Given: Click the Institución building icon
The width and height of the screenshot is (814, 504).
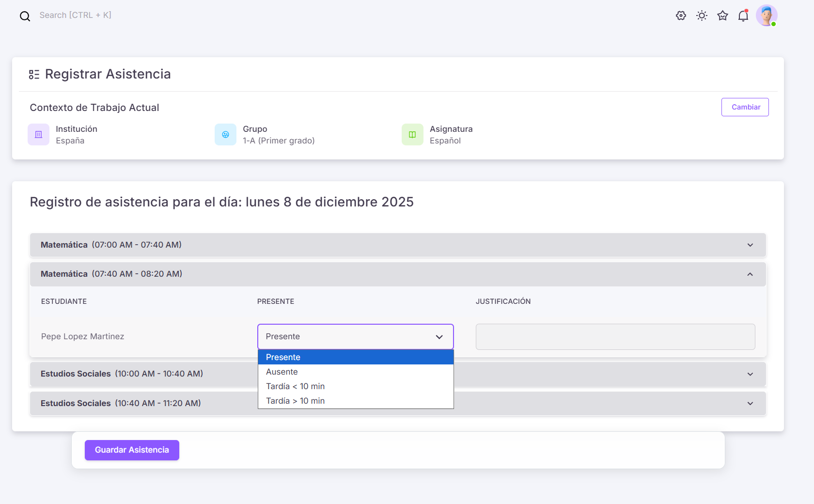Looking at the screenshot, I should coord(38,135).
